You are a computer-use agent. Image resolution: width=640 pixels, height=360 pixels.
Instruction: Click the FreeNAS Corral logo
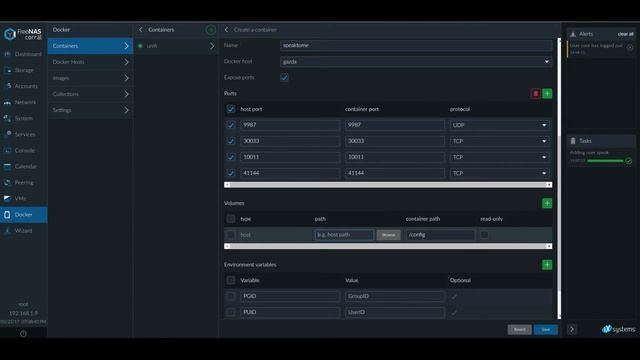click(x=23, y=34)
